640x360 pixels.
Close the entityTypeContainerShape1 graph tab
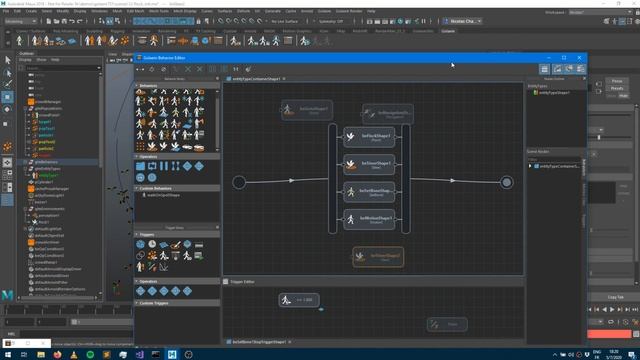point(284,78)
